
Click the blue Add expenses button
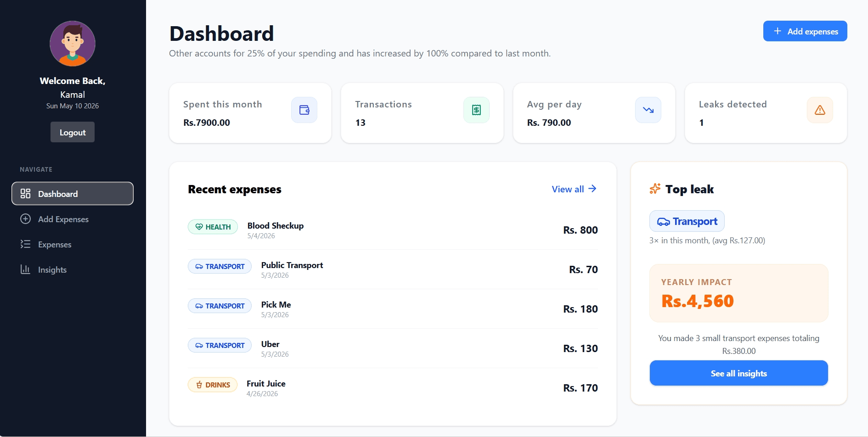pos(805,31)
